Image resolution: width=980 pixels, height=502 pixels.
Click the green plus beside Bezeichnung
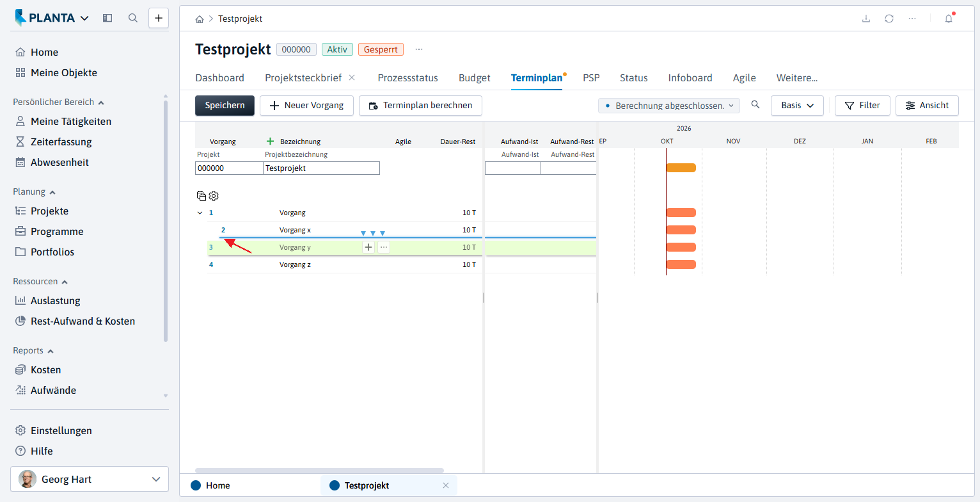(x=270, y=141)
